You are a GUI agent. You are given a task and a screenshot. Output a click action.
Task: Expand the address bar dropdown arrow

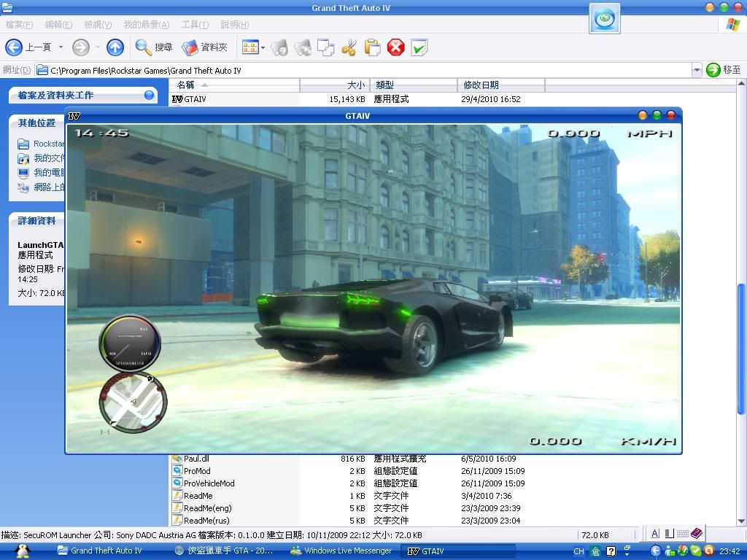point(696,70)
